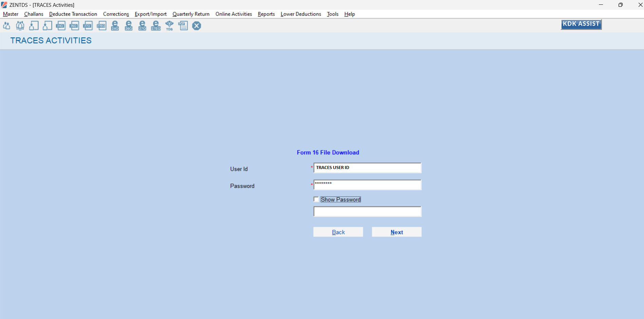Restore down the ZENTDS window
644x319 pixels.
[x=621, y=5]
